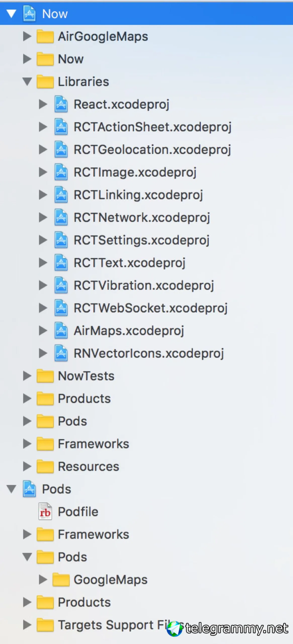Expand the RCTNetwork.xcodeproj disclosure triangle
The image size is (293, 644).
tap(43, 217)
